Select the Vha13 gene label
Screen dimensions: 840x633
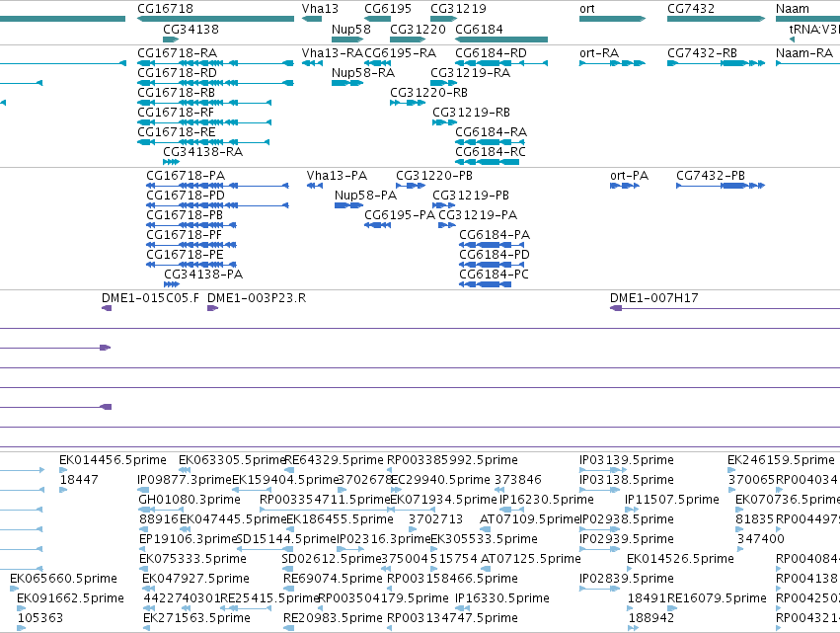[320, 9]
